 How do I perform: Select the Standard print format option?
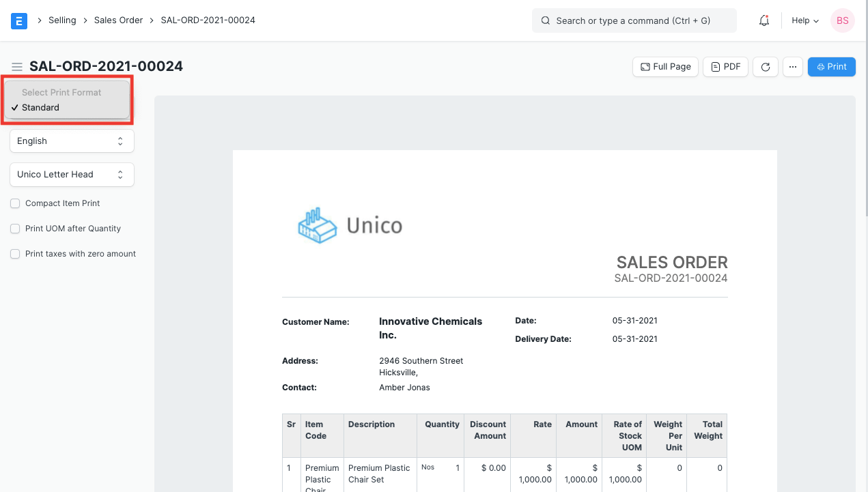(40, 108)
